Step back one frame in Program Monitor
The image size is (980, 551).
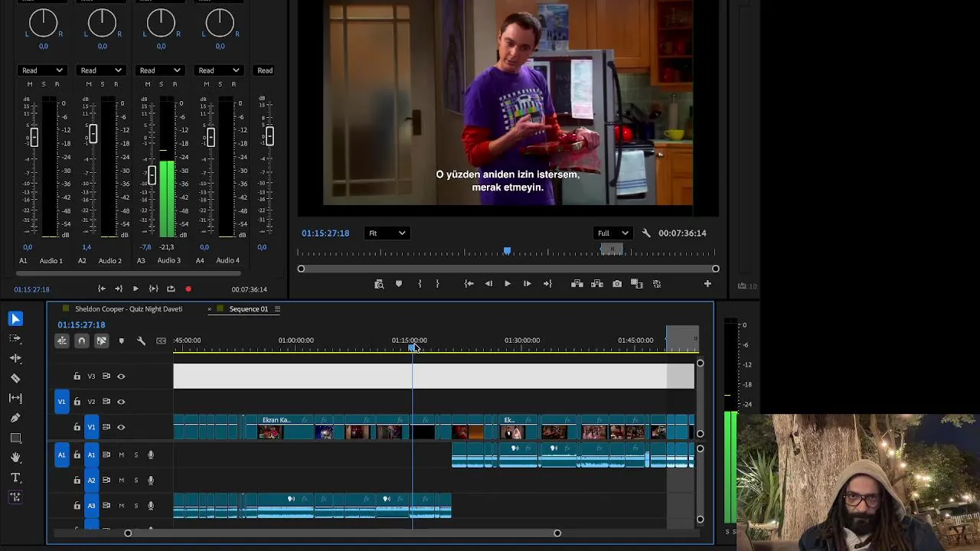click(488, 284)
